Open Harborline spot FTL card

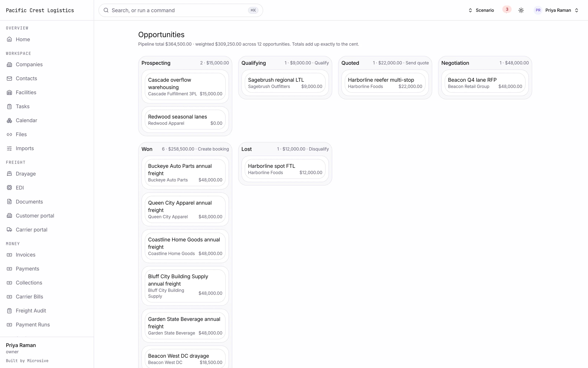click(x=285, y=169)
